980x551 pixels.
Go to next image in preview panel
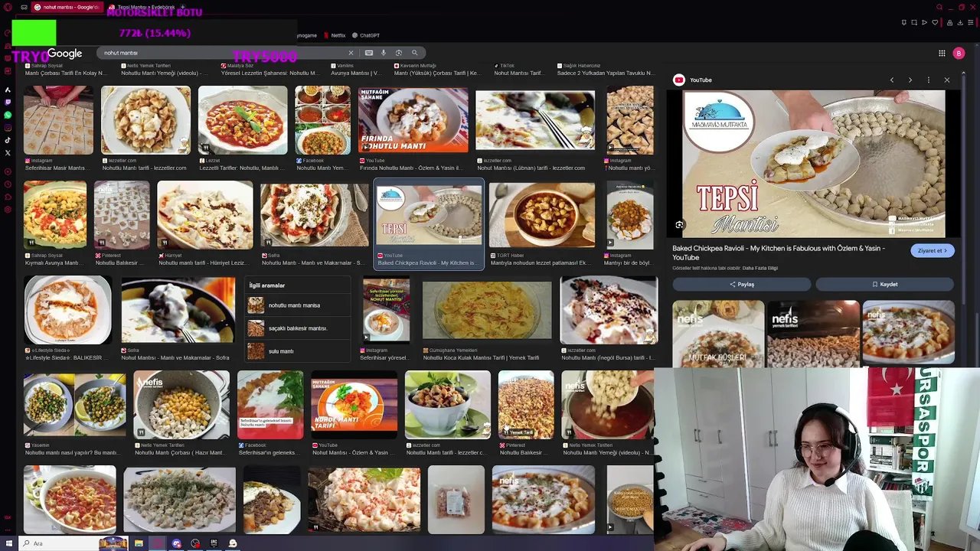(x=910, y=80)
